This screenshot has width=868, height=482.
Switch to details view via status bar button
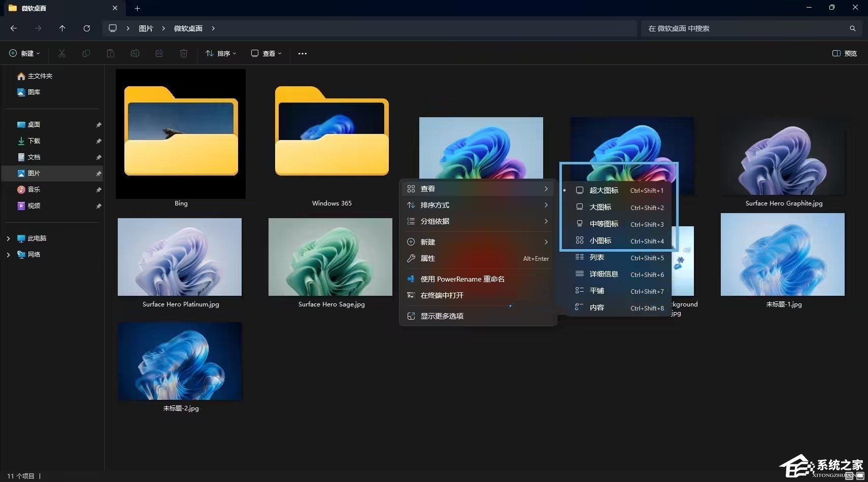850,476
